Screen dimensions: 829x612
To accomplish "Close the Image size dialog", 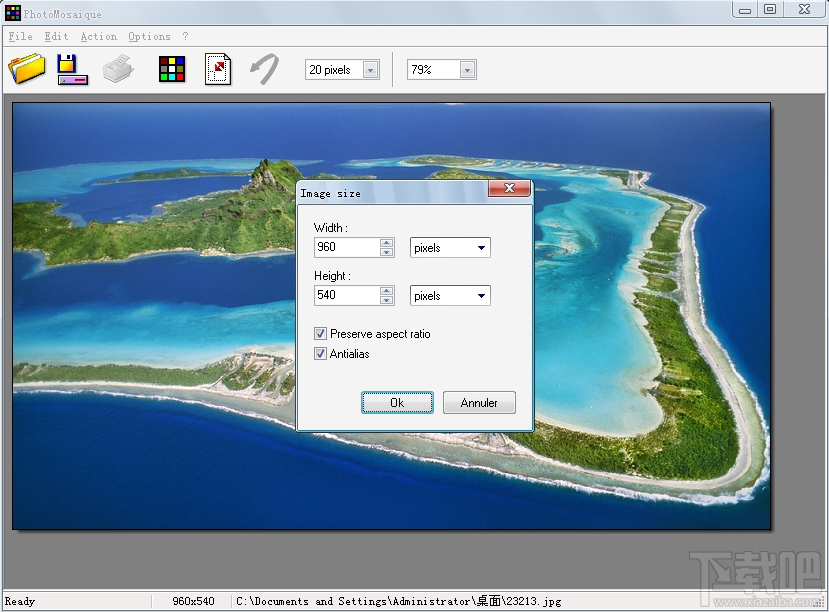I will coord(509,189).
